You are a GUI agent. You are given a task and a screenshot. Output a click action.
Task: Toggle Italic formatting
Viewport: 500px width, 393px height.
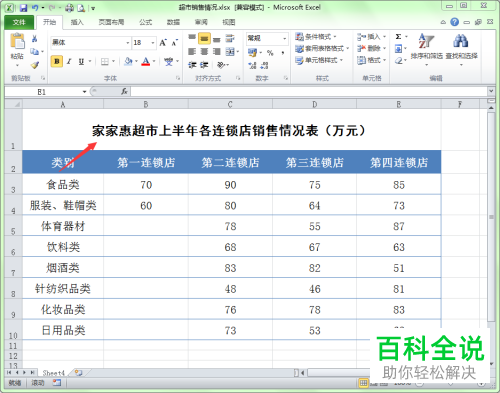tap(69, 61)
